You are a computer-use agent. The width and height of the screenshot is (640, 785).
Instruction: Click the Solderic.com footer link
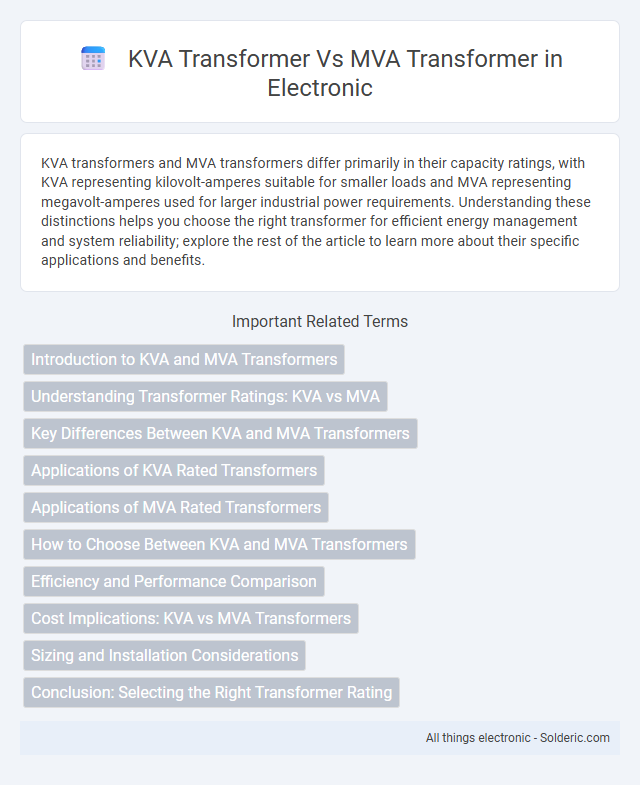[574, 738]
